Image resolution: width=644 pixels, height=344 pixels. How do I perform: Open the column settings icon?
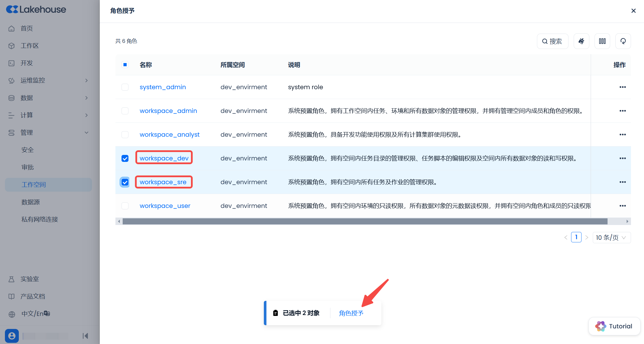click(x=602, y=41)
